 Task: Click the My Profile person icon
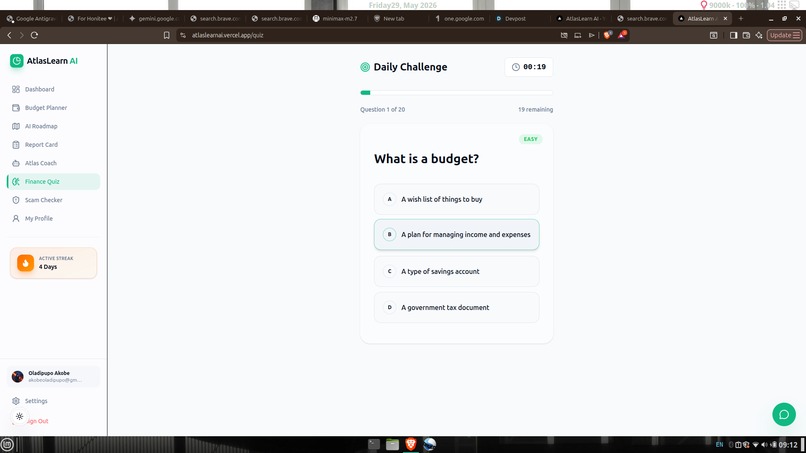[16, 219]
